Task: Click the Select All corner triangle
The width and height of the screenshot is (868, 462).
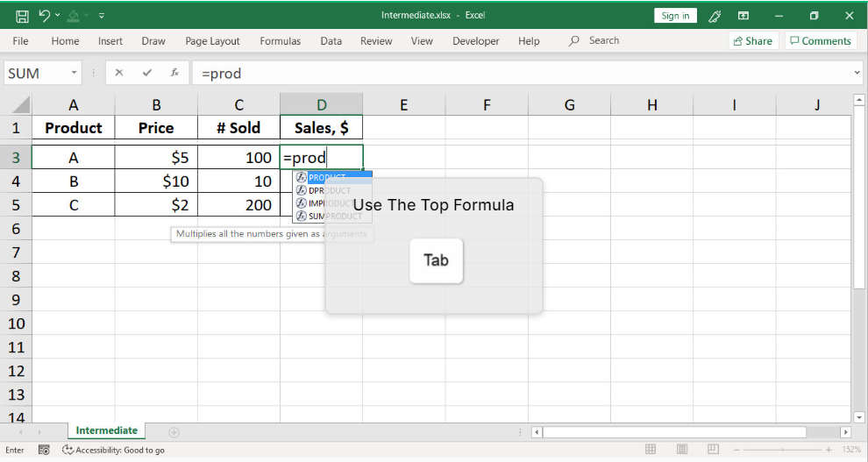Action: (20, 104)
